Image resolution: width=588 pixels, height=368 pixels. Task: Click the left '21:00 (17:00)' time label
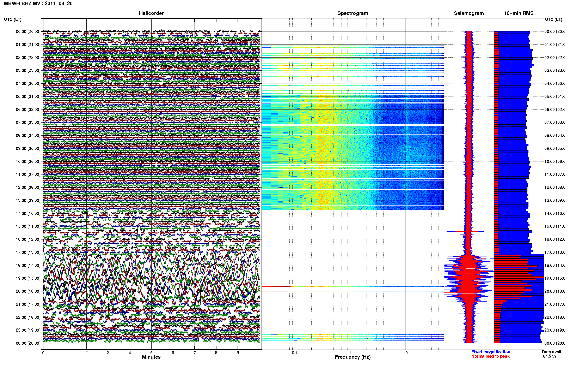tap(28, 304)
